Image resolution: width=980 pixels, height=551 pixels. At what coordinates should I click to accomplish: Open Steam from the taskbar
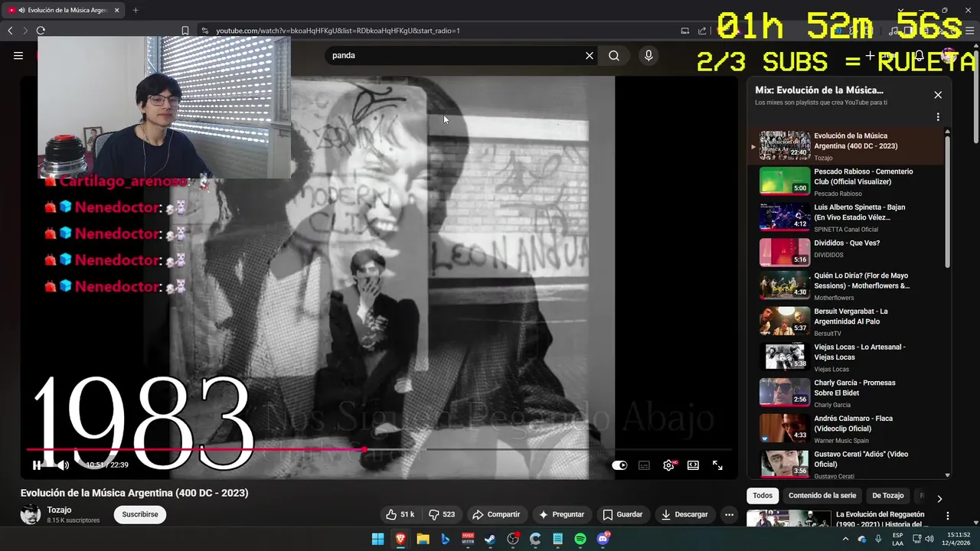490,540
